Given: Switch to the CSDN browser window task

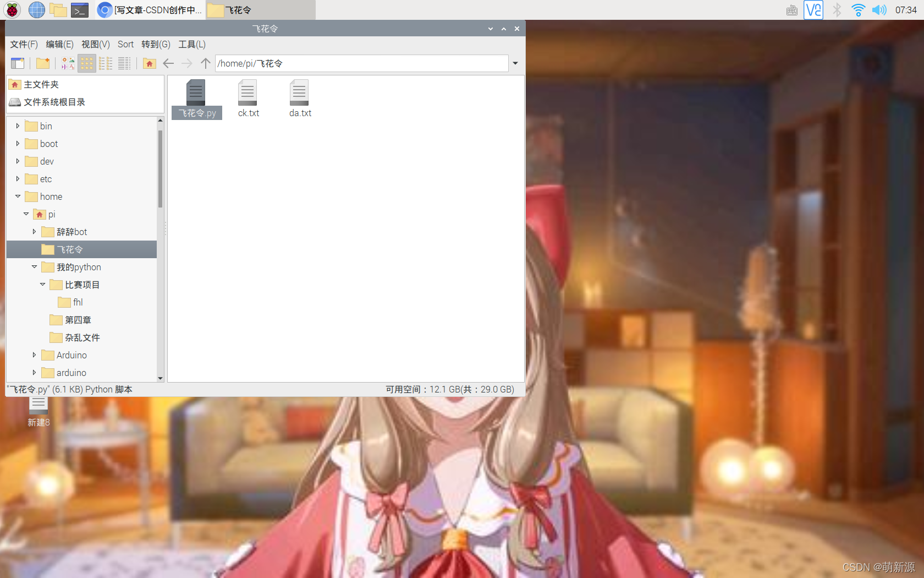Looking at the screenshot, I should coord(150,10).
